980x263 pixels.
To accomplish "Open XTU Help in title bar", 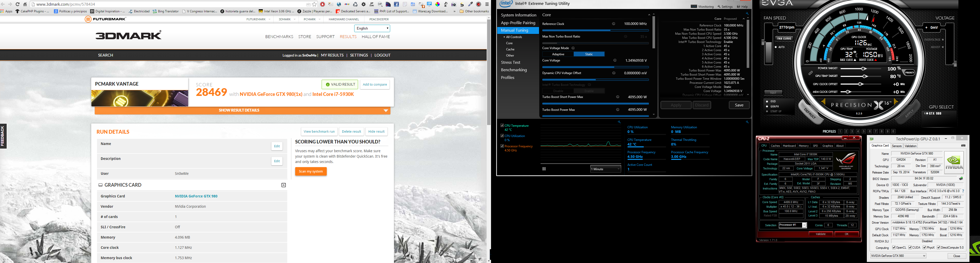I will point(742,6).
